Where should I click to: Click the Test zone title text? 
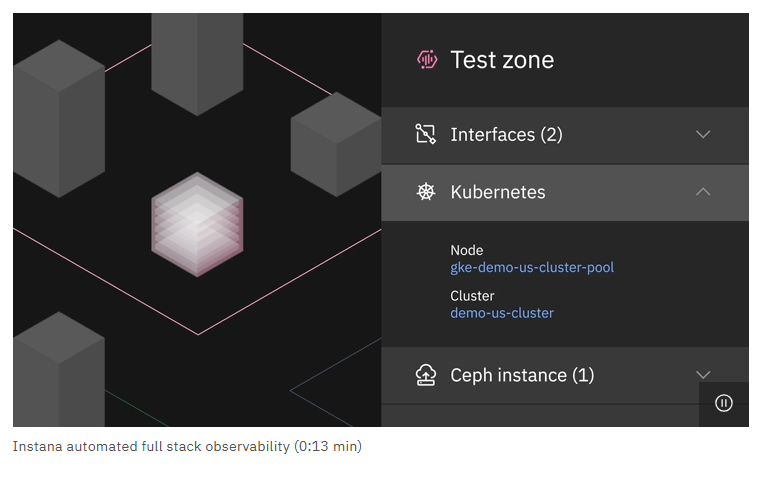point(502,60)
